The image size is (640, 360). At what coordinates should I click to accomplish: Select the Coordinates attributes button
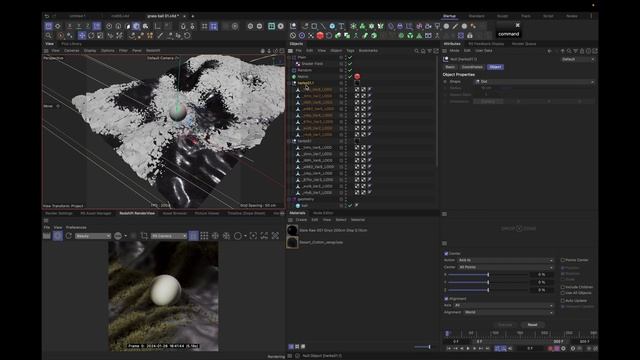point(472,67)
